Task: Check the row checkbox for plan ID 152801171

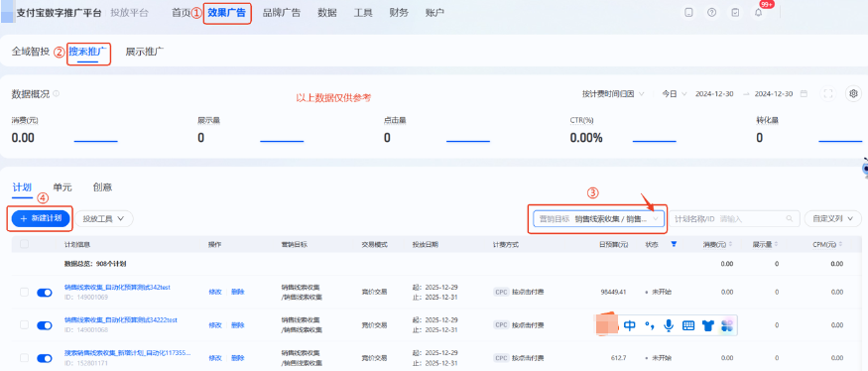Action: pyautogui.click(x=24, y=357)
